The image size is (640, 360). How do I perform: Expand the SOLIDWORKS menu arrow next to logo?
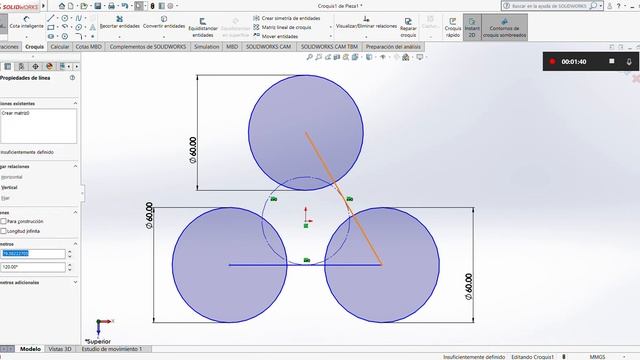click(43, 6)
